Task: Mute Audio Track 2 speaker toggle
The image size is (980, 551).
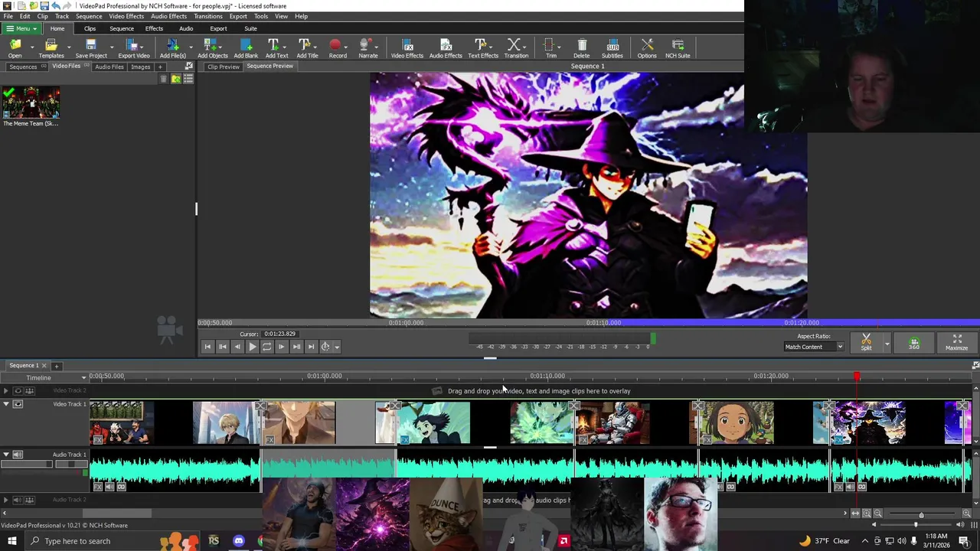Action: [18, 500]
